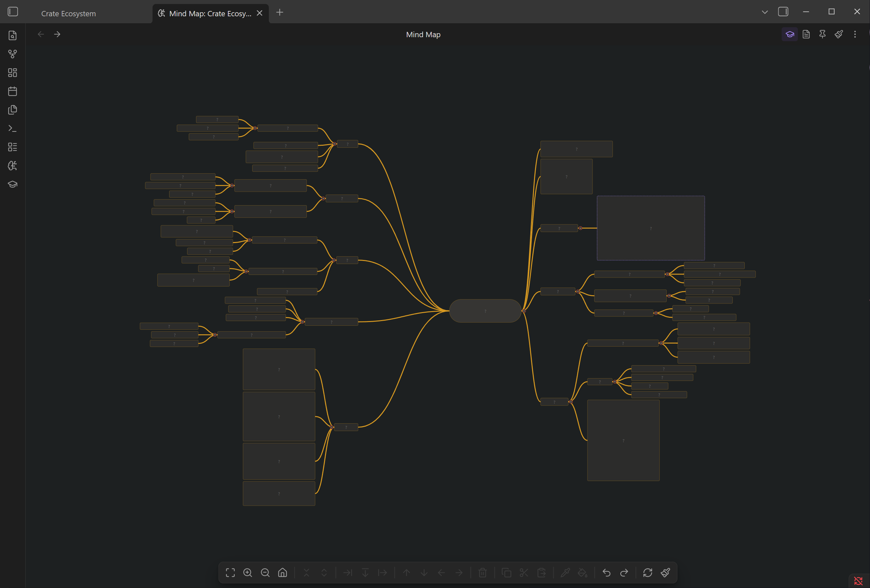
Task: Switch to the Crate Ecosystem tab
Action: [x=68, y=13]
